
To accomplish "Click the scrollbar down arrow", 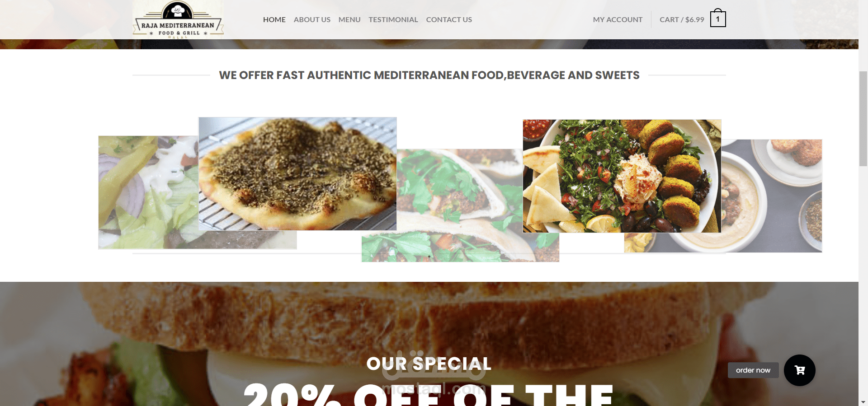I will coord(863,402).
